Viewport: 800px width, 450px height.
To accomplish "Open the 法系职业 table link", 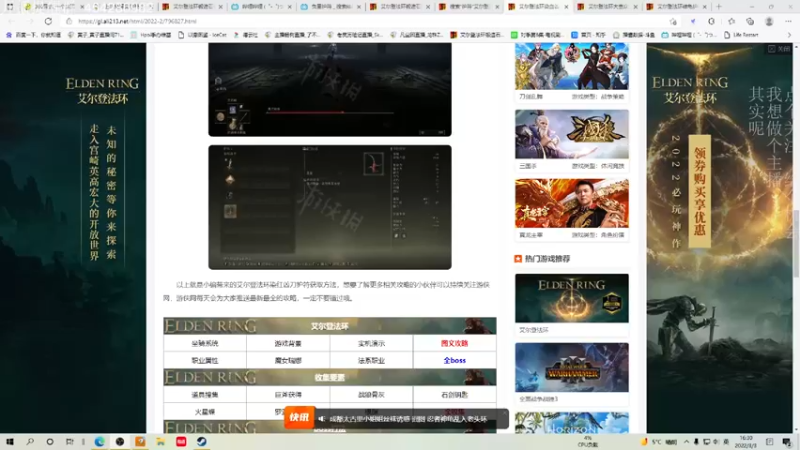I will 371,360.
